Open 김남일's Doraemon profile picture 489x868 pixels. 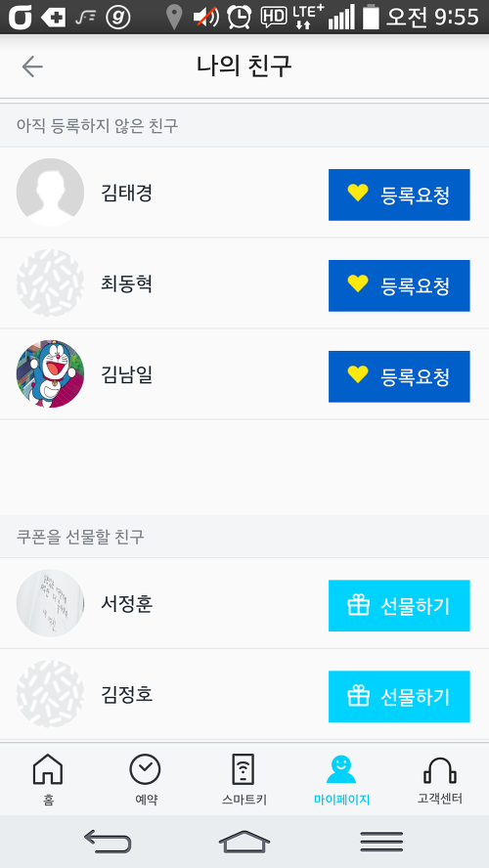click(x=51, y=374)
